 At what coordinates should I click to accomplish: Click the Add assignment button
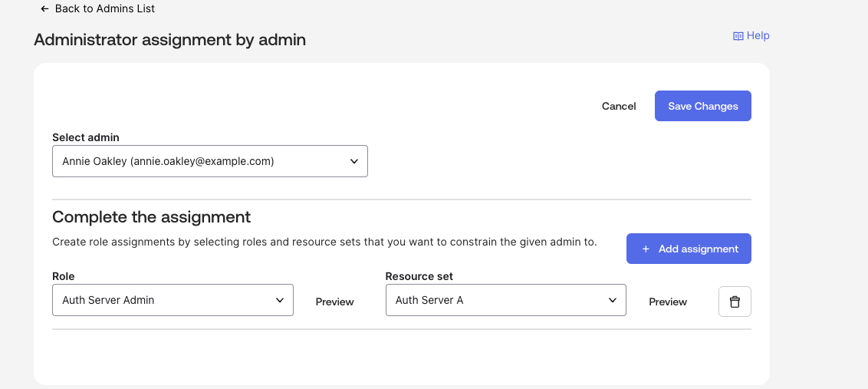point(689,249)
